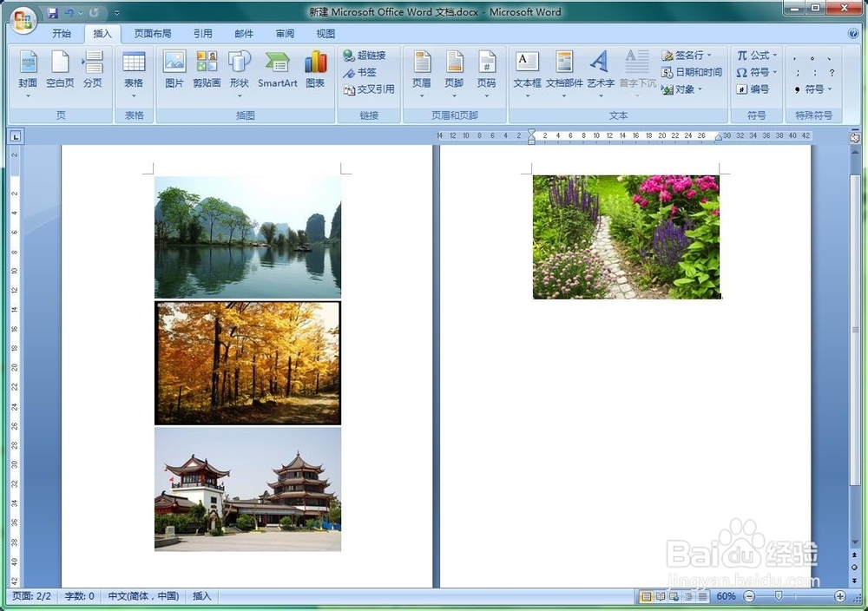Image resolution: width=868 pixels, height=611 pixels.
Task: Insert a chart with the 图表 icon
Action: coord(316,69)
